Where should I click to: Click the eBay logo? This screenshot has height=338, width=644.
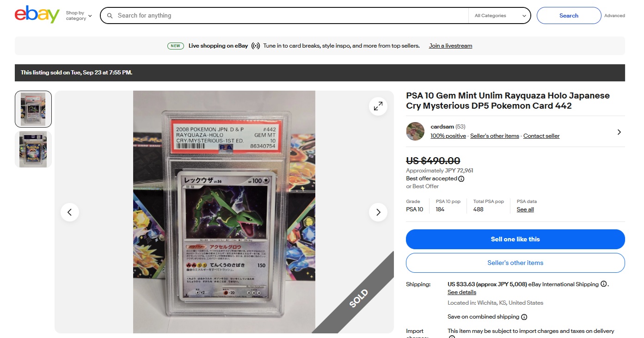(x=37, y=15)
